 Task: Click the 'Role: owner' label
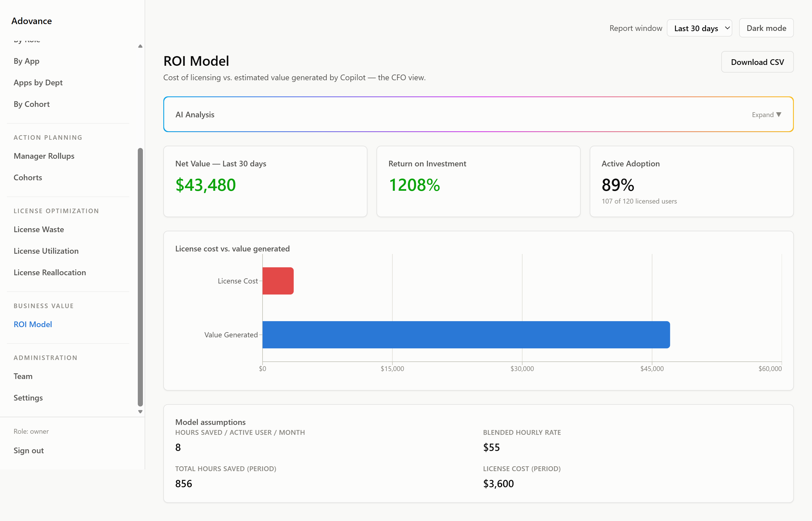click(31, 431)
